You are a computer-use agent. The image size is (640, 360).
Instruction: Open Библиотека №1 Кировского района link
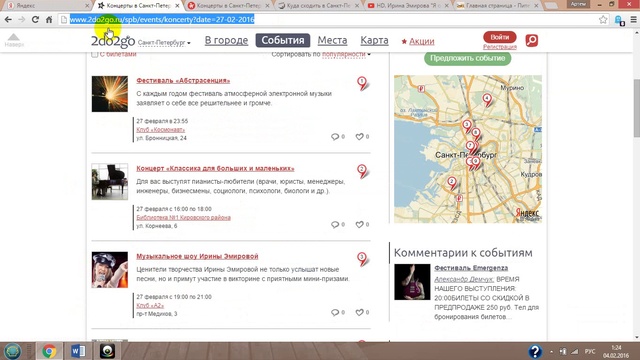tap(183, 218)
